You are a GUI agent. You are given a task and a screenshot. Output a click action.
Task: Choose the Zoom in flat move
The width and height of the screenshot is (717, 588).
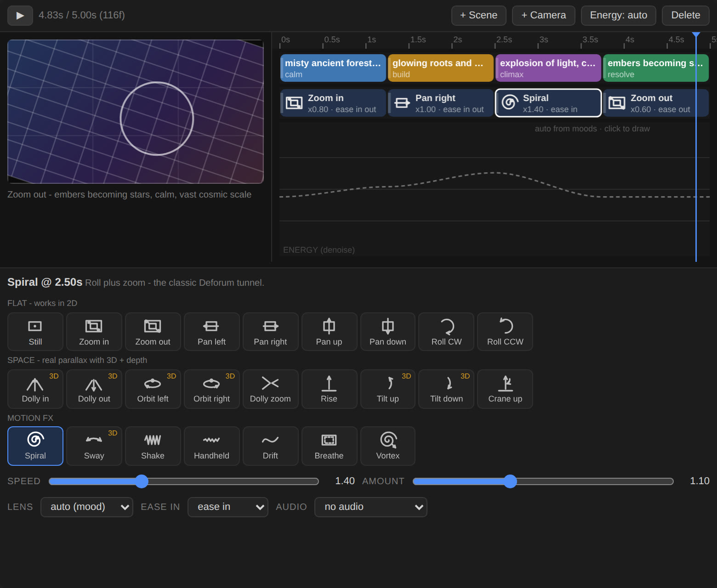(94, 332)
